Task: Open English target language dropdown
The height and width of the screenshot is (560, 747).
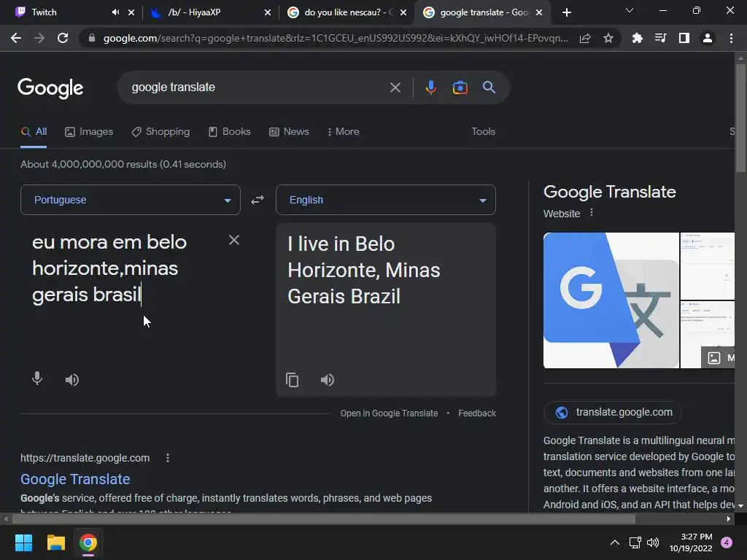Action: point(385,200)
